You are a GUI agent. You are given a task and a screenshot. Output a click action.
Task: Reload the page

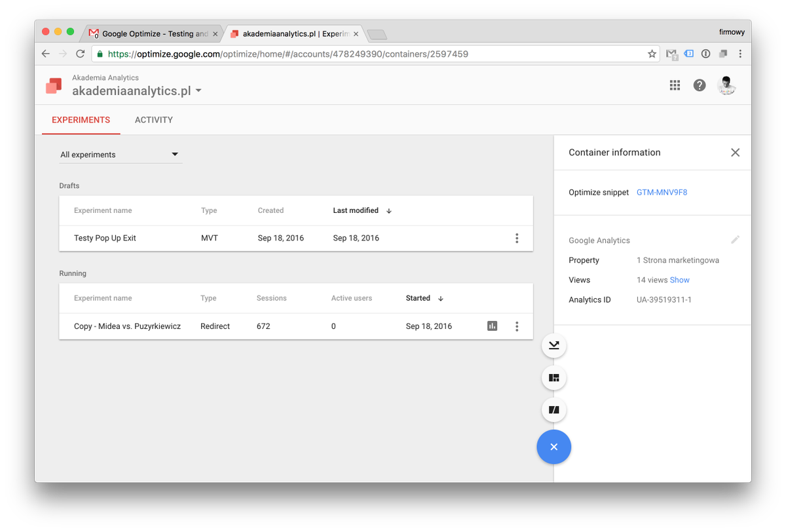pyautogui.click(x=80, y=54)
